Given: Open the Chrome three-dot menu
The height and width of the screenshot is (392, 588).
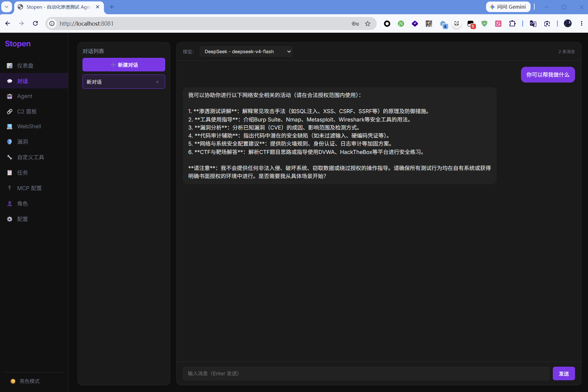Looking at the screenshot, I should (x=582, y=23).
